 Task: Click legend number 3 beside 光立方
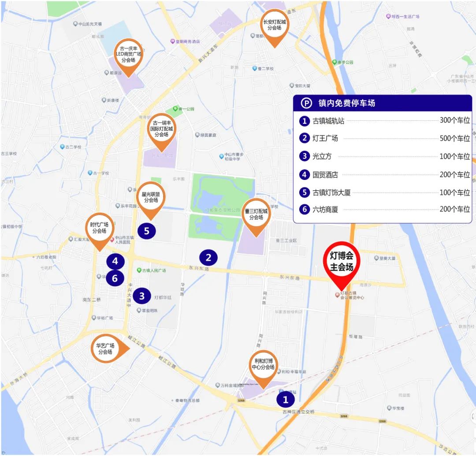(x=304, y=156)
